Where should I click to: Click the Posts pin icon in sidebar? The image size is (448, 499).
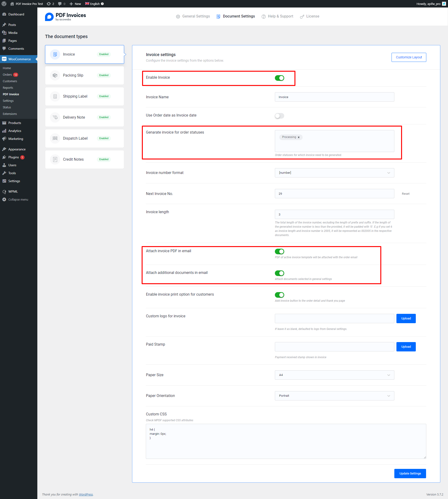(x=4, y=25)
